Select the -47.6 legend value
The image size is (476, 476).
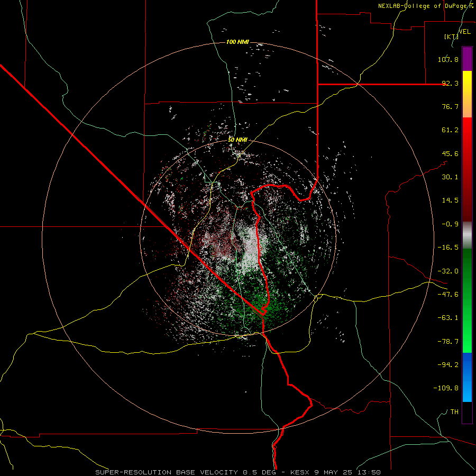[x=448, y=295]
